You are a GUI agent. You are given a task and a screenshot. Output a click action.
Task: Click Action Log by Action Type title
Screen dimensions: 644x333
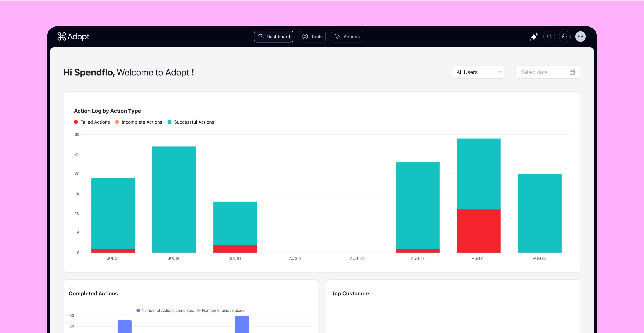coord(108,111)
